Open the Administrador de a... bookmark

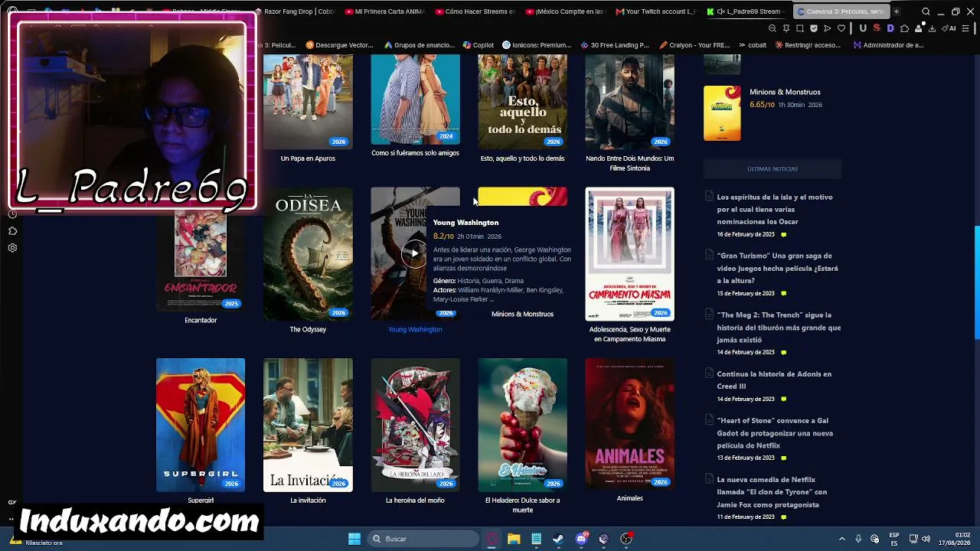tap(888, 45)
